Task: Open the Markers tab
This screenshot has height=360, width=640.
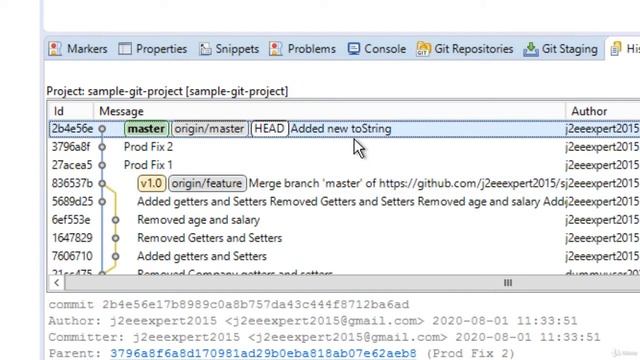Action: [78, 49]
